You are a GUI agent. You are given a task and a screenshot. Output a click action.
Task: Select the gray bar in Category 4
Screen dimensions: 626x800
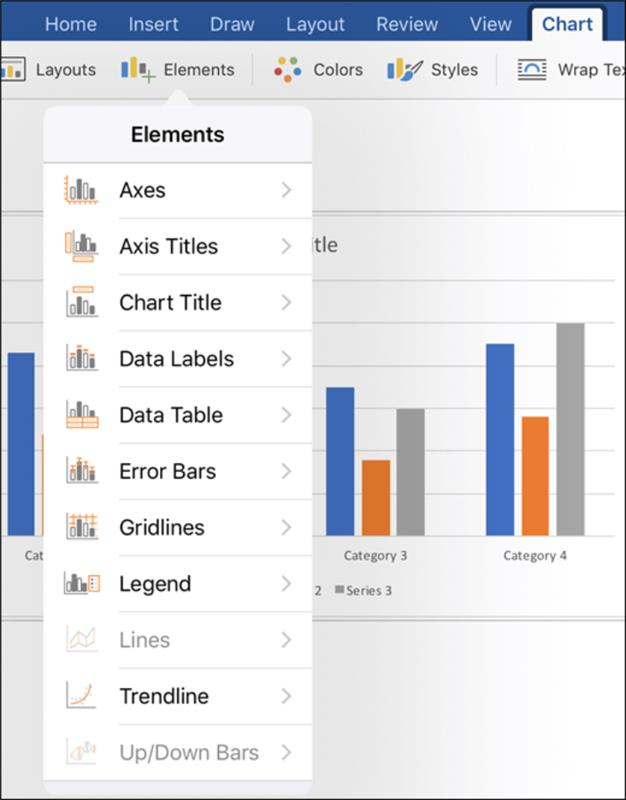[570, 429]
